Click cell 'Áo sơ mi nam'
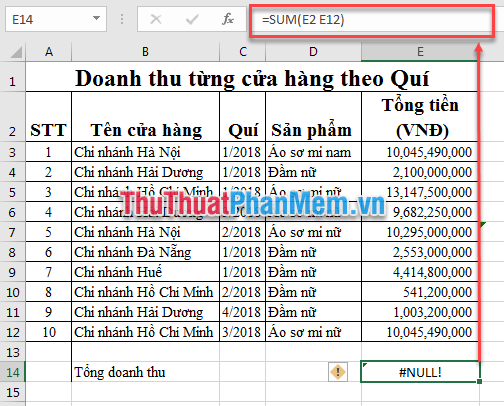 click(313, 152)
